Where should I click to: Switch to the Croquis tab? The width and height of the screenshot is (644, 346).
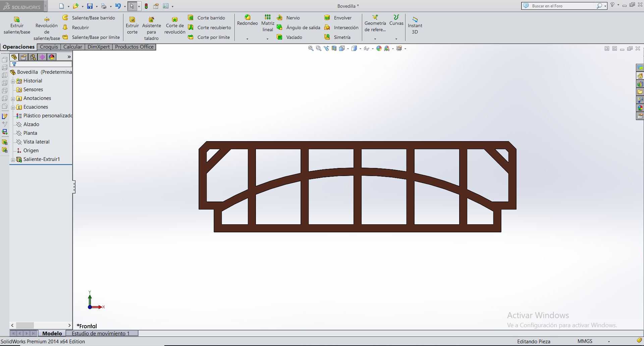click(x=49, y=47)
